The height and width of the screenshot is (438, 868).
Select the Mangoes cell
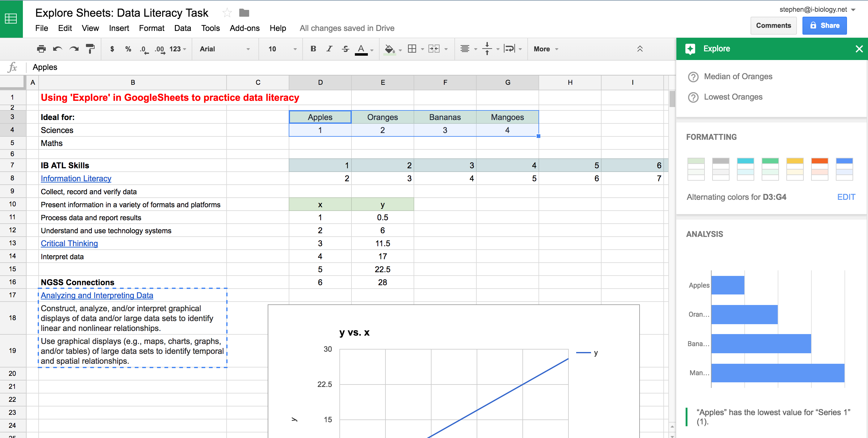pyautogui.click(x=507, y=117)
